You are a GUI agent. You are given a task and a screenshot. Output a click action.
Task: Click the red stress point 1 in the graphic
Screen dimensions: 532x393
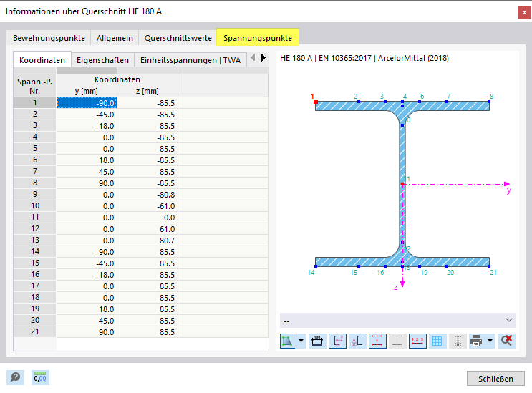click(316, 102)
